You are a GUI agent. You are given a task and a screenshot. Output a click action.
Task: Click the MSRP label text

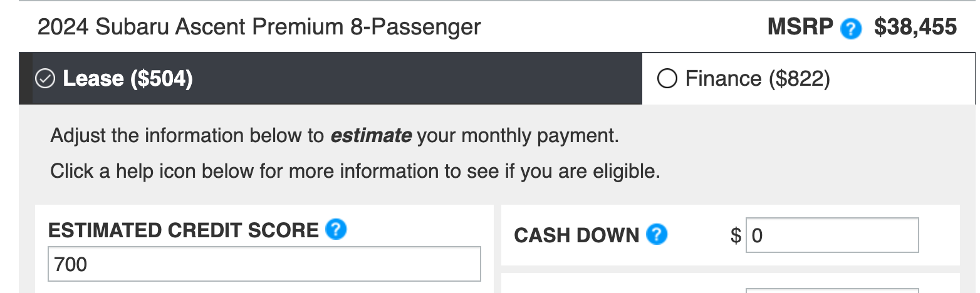801,27
